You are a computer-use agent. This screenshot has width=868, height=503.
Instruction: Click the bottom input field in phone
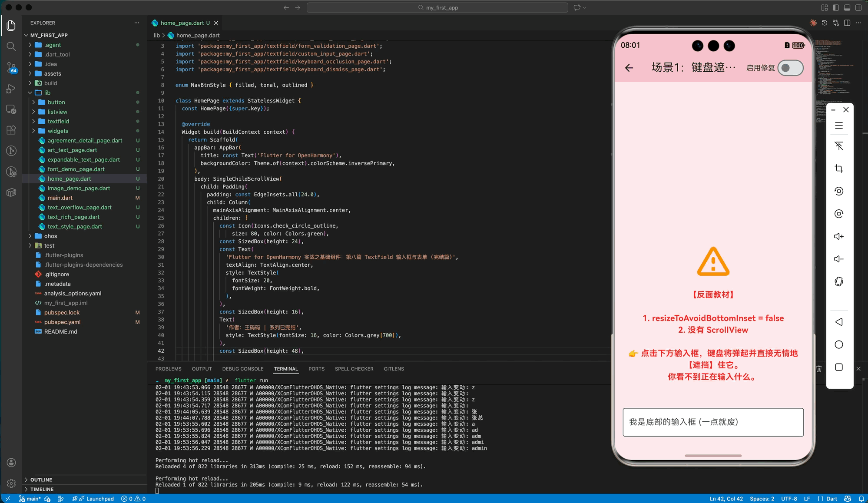point(712,422)
